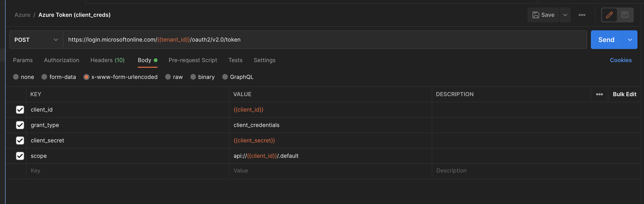Viewport: 644px width, 204px height.
Task: Click the {{client_secret}} value cell
Action: (x=330, y=141)
